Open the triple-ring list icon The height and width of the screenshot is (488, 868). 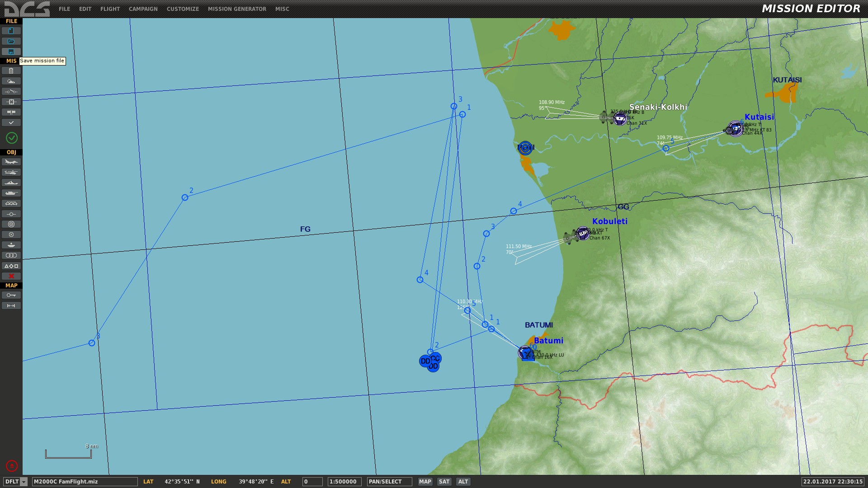pos(11,255)
